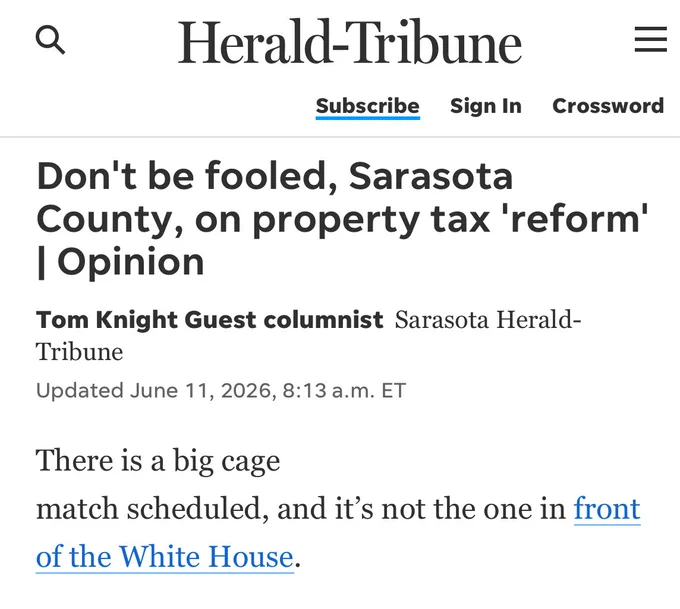Click the 'Don't be fooled' article headline

click(x=342, y=219)
